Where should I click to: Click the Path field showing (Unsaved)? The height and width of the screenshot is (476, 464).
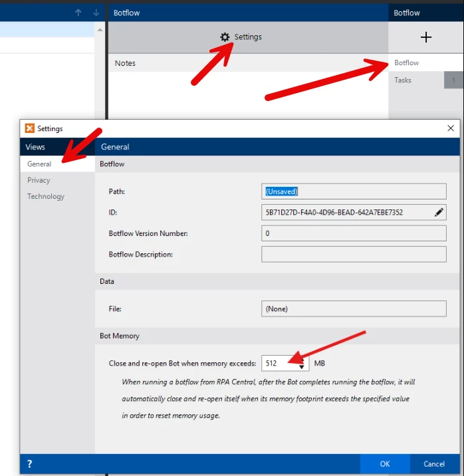354,191
